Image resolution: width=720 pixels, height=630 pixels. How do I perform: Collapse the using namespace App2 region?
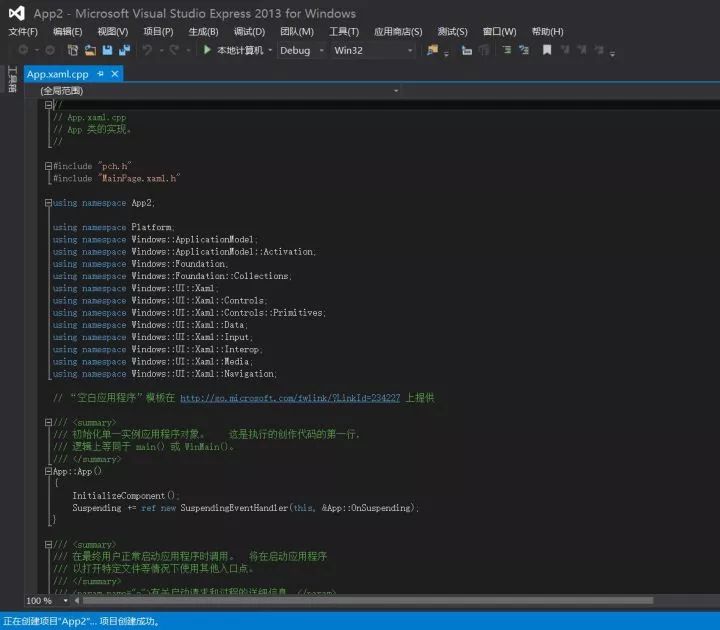(x=48, y=203)
